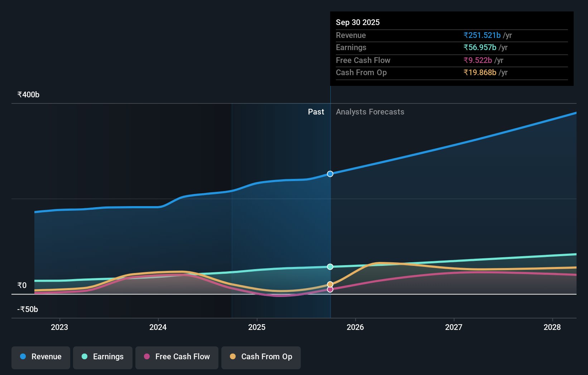Click the vertical forecast divider line
The width and height of the screenshot is (588, 375).
330,215
